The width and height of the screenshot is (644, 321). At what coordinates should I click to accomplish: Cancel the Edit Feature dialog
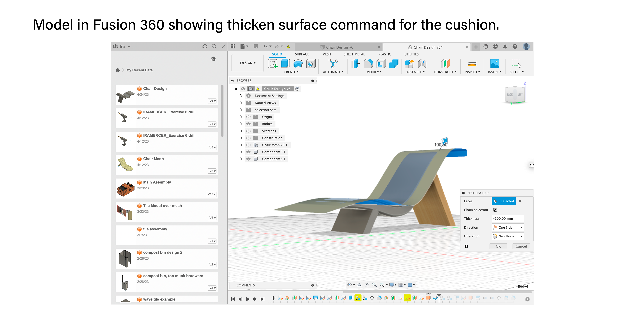click(521, 246)
